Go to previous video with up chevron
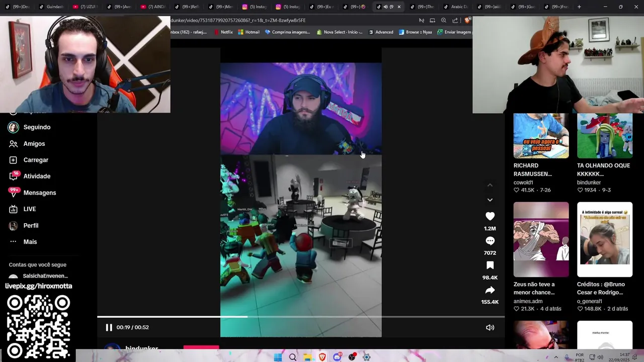Image resolution: width=644 pixels, height=362 pixels. tap(490, 185)
